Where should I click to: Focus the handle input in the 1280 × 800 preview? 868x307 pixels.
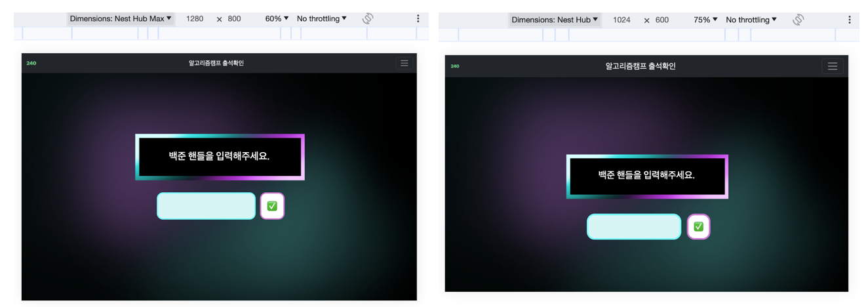click(206, 206)
